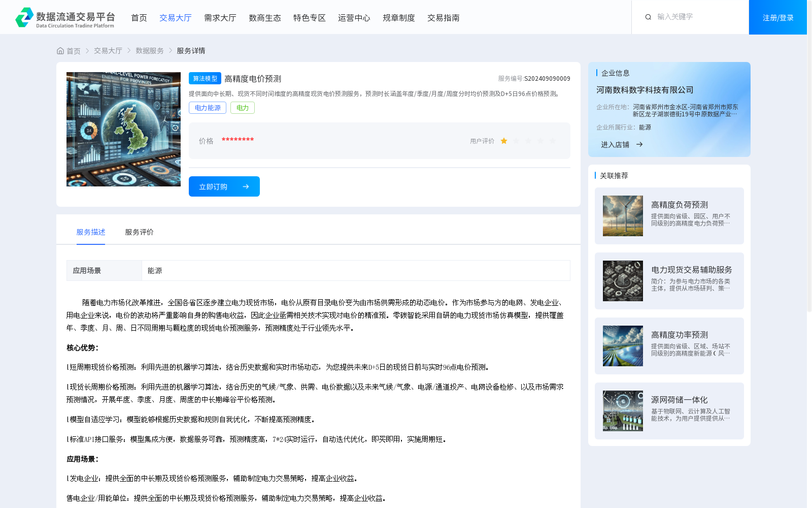Click service number S202409090009
The image size is (812, 508).
(x=547, y=79)
